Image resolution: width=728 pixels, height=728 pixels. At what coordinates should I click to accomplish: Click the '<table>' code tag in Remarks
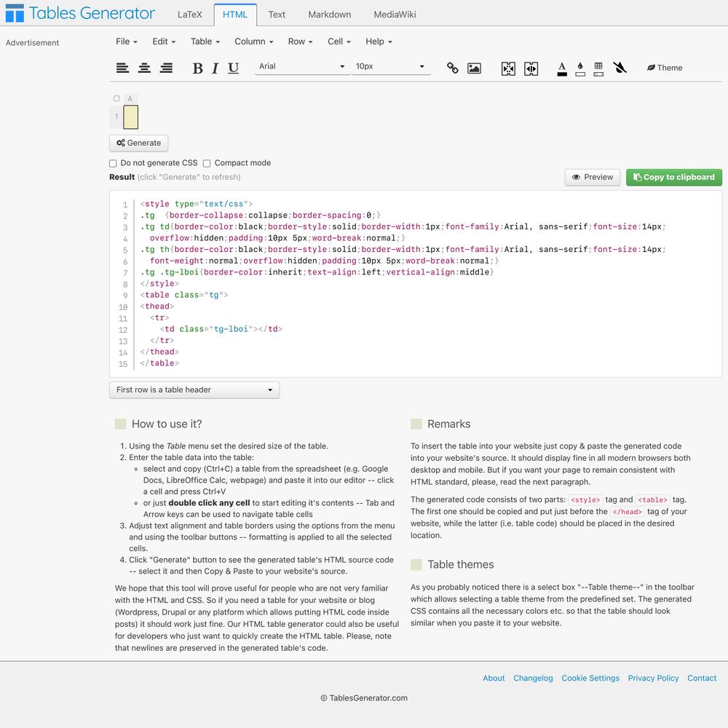pos(653,500)
